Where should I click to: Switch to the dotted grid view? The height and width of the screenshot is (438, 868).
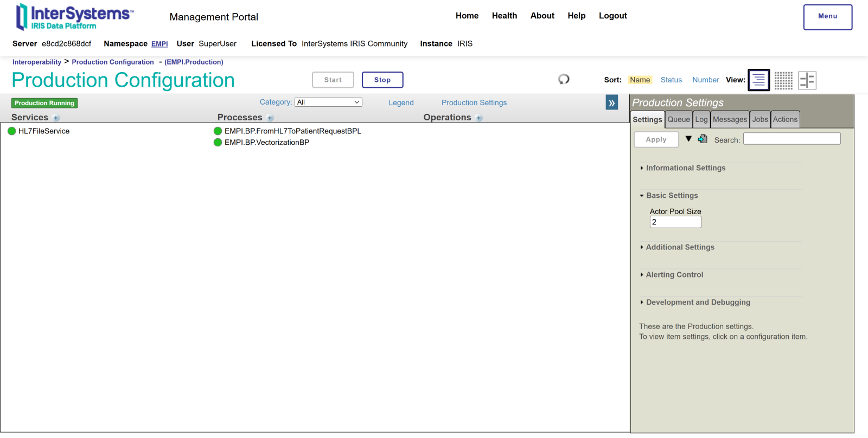(x=783, y=80)
